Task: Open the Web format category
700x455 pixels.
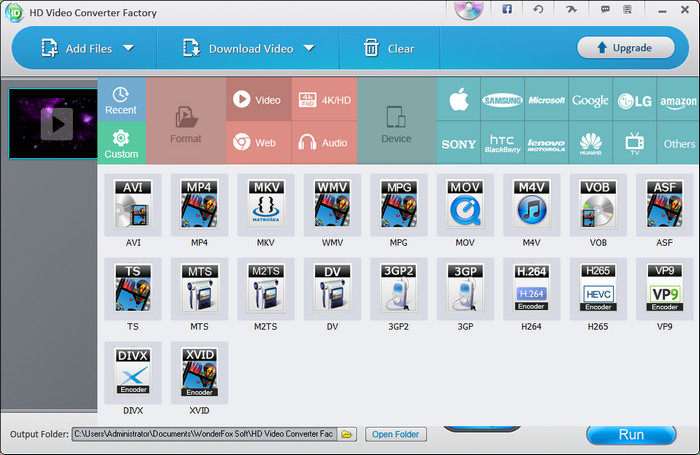Action: (259, 143)
